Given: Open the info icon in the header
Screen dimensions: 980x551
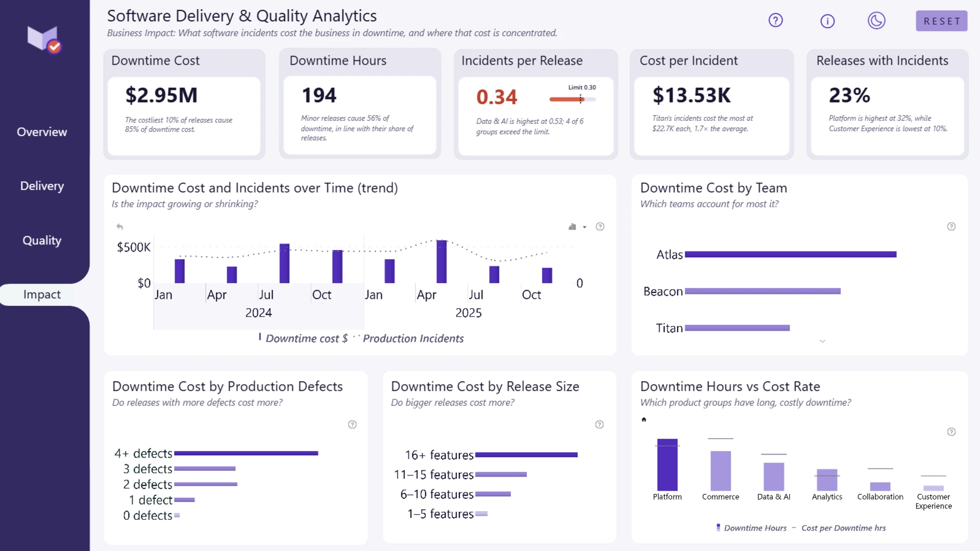Looking at the screenshot, I should click(827, 21).
